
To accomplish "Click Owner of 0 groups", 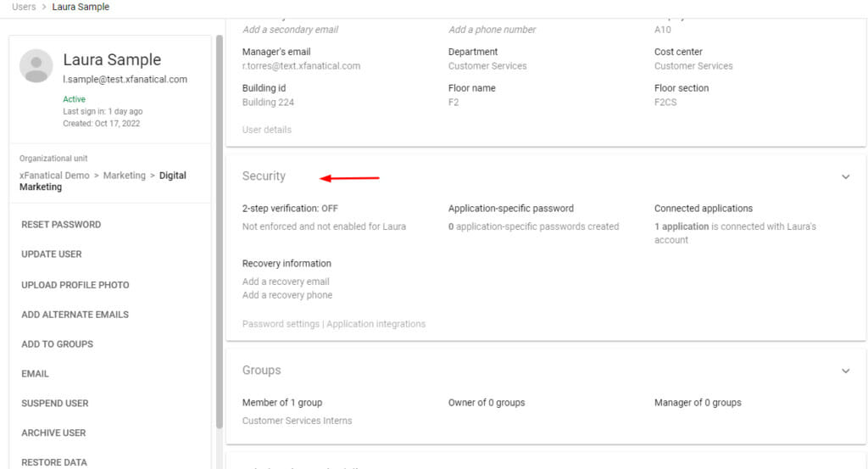I will 487,403.
